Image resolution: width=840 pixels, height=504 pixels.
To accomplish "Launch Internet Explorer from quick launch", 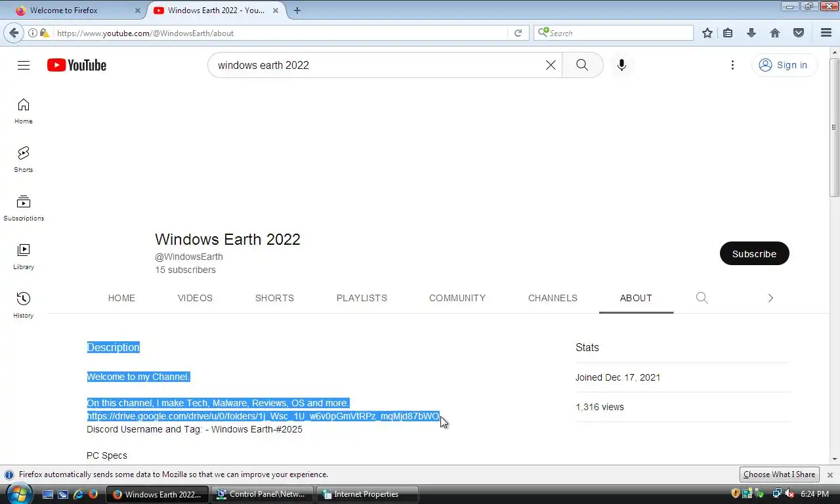I will tap(78, 494).
